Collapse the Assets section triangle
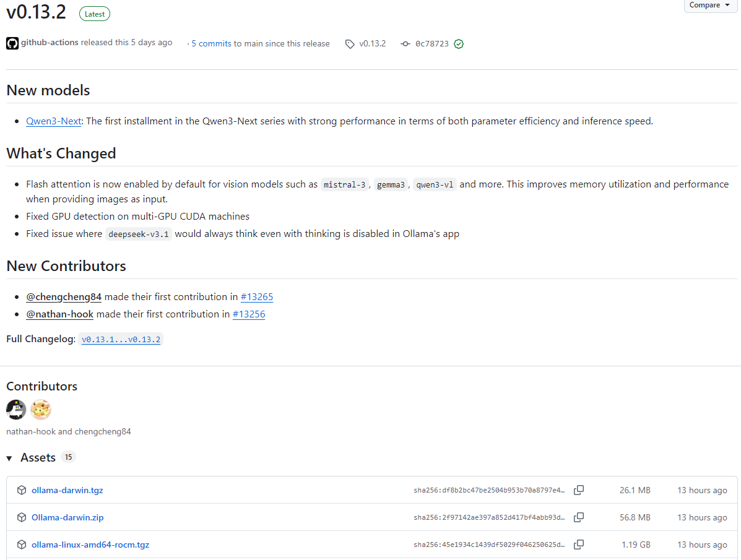Image resolution: width=741 pixels, height=560 pixels. 9,458
